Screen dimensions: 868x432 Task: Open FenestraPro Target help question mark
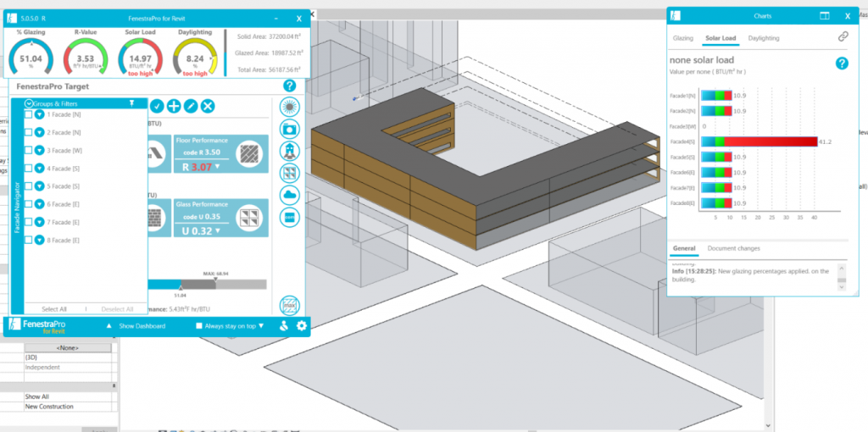click(289, 86)
